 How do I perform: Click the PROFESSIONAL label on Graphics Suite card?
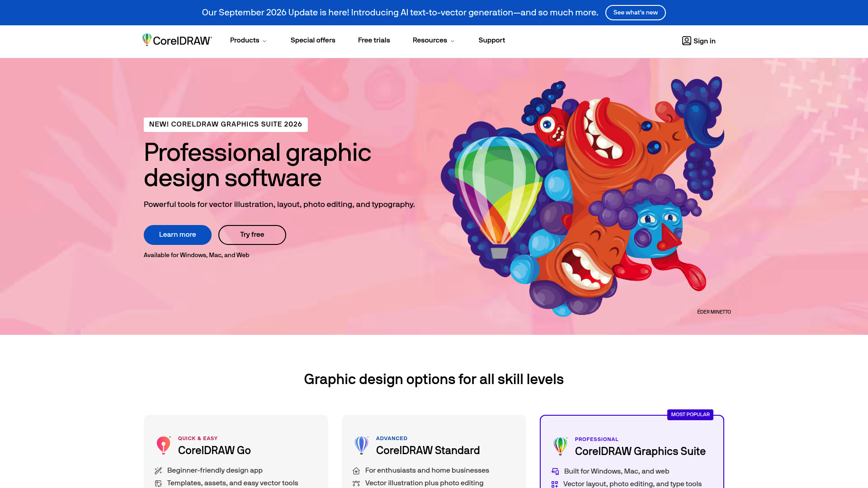tap(597, 439)
